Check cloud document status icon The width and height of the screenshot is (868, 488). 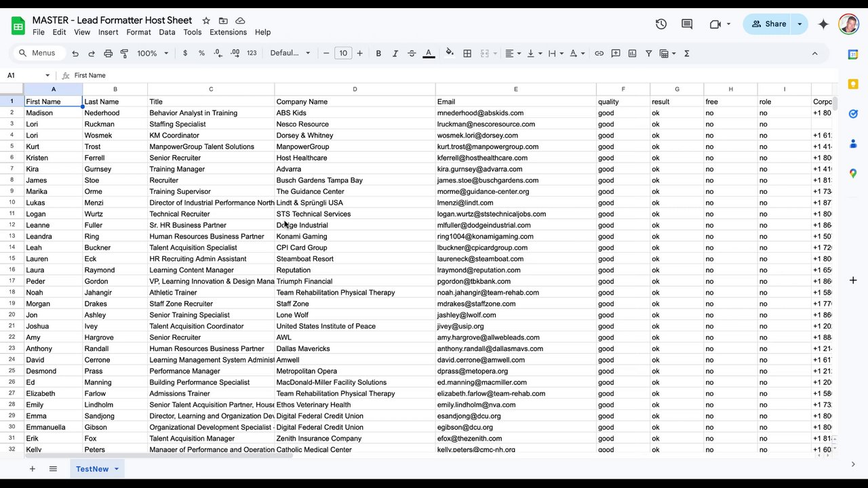coord(240,21)
